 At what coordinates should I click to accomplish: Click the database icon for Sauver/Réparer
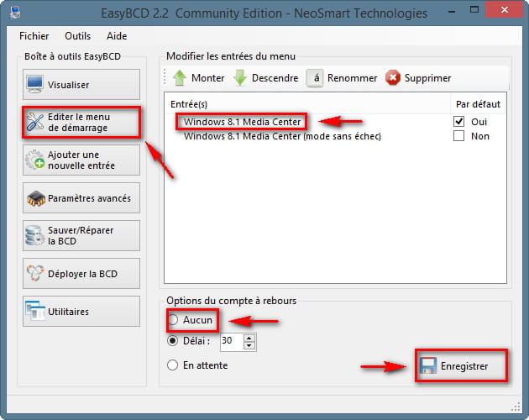click(x=34, y=235)
